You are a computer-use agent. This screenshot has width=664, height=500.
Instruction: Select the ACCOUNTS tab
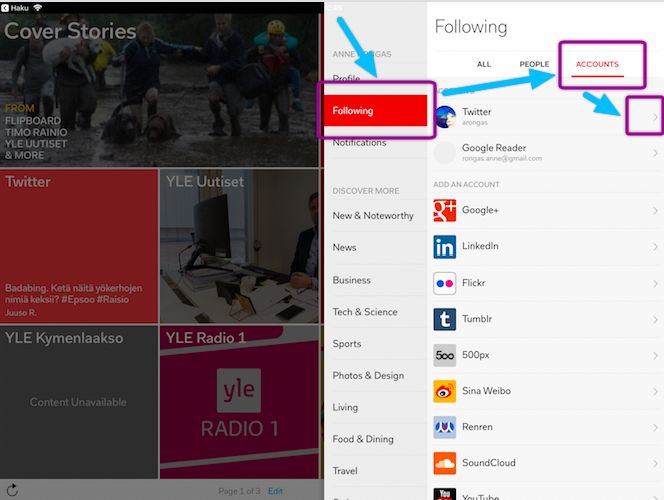tap(597, 64)
